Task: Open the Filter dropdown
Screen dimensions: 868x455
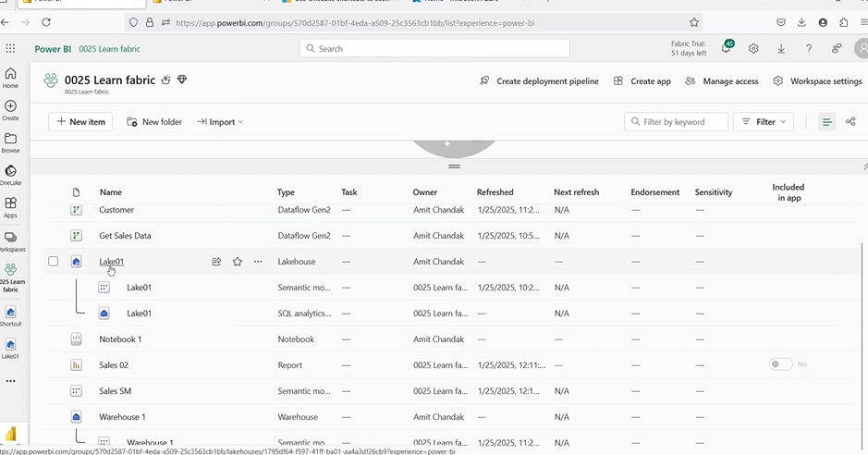Action: tap(764, 122)
